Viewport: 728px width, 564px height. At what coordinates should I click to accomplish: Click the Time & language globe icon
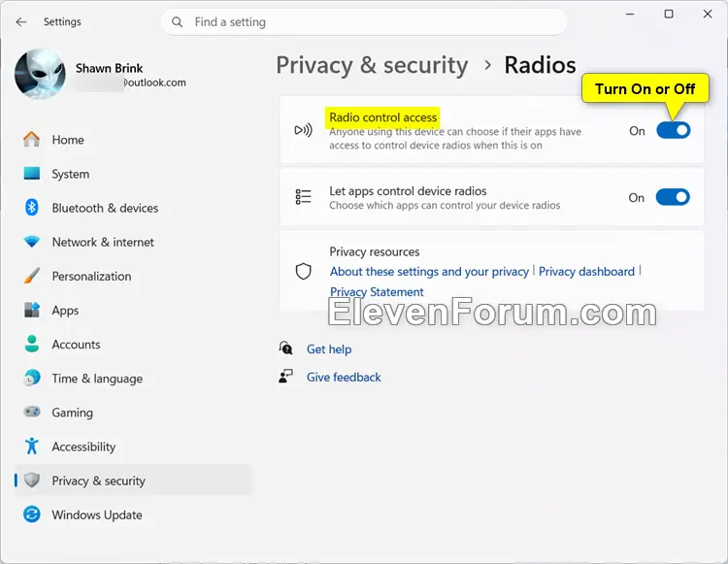click(x=32, y=378)
